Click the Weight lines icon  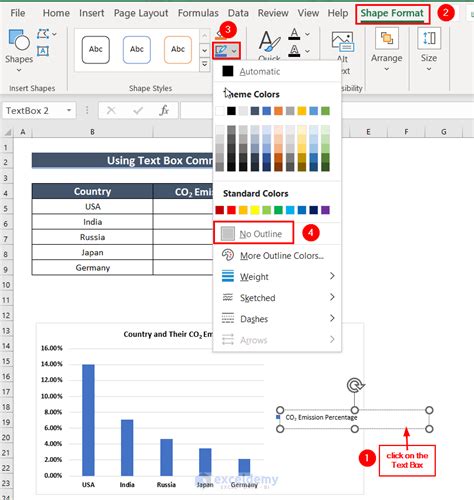coord(228,276)
